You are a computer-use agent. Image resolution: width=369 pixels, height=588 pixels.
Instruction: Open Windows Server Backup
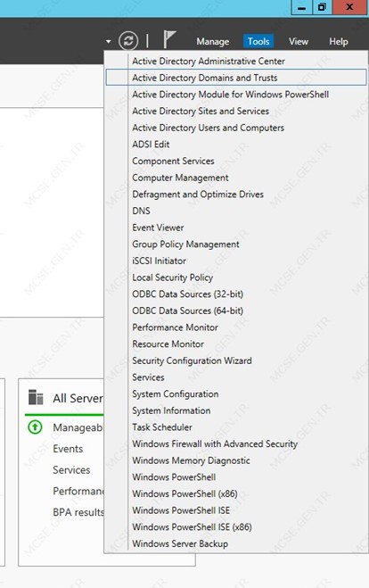(180, 543)
